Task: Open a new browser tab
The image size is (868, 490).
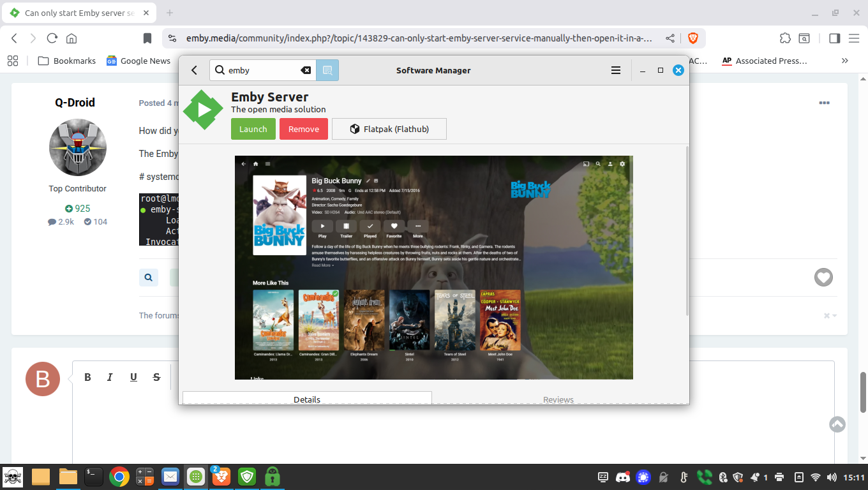Action: point(170,13)
